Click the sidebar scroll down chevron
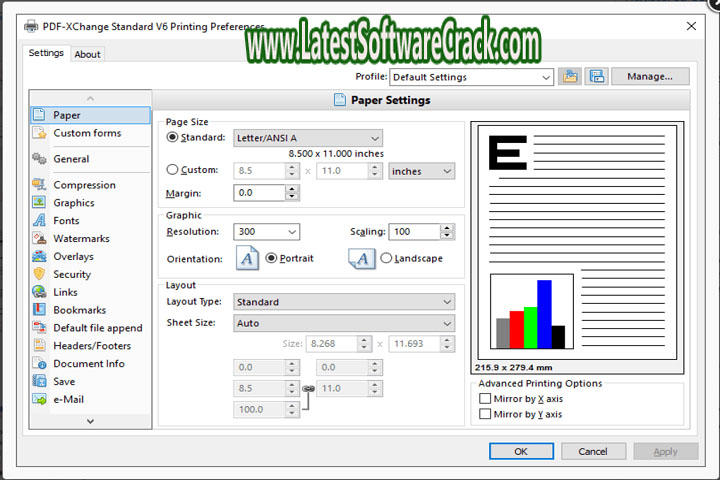 click(x=90, y=421)
